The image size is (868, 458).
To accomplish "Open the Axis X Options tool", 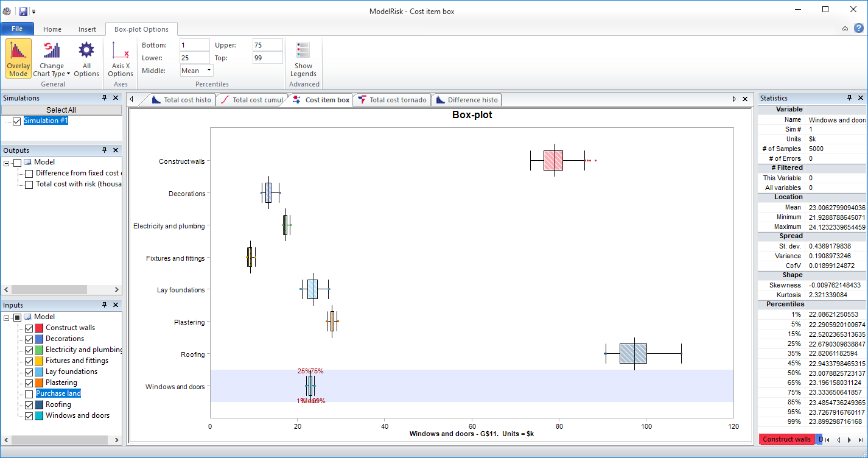I will (x=120, y=58).
